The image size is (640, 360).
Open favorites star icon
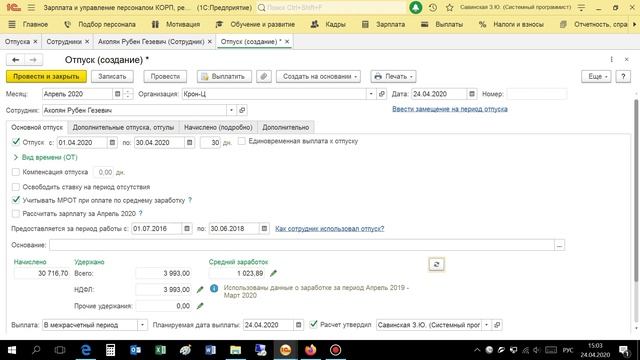pyautogui.click(x=449, y=7)
